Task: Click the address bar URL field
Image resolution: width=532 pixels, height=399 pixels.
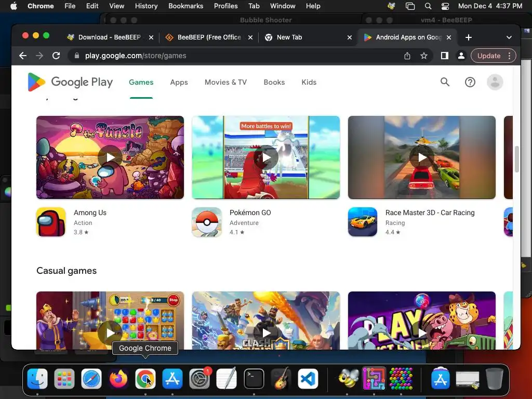Action: click(x=237, y=56)
